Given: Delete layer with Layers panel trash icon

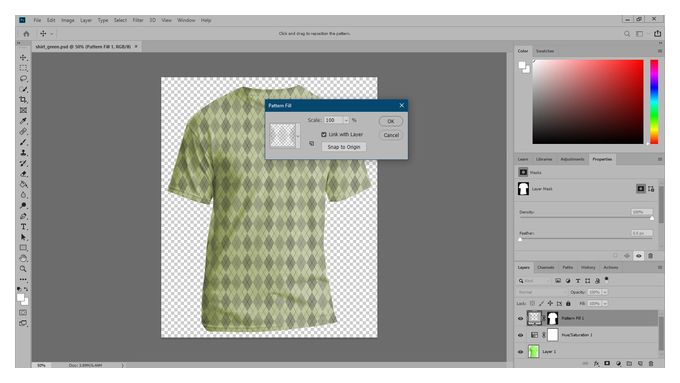Looking at the screenshot, I should click(651, 363).
